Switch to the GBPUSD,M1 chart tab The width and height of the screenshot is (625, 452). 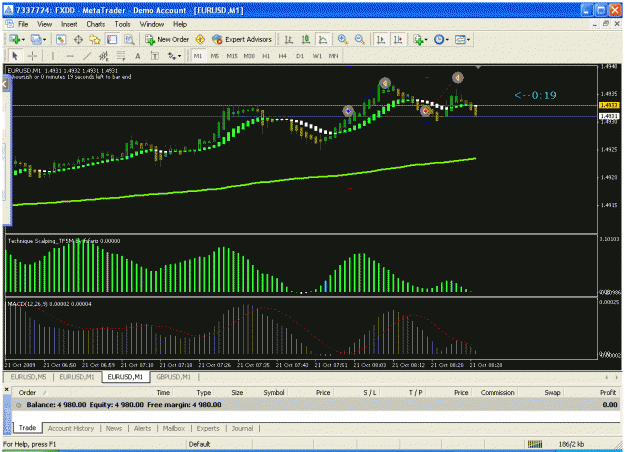[174, 377]
